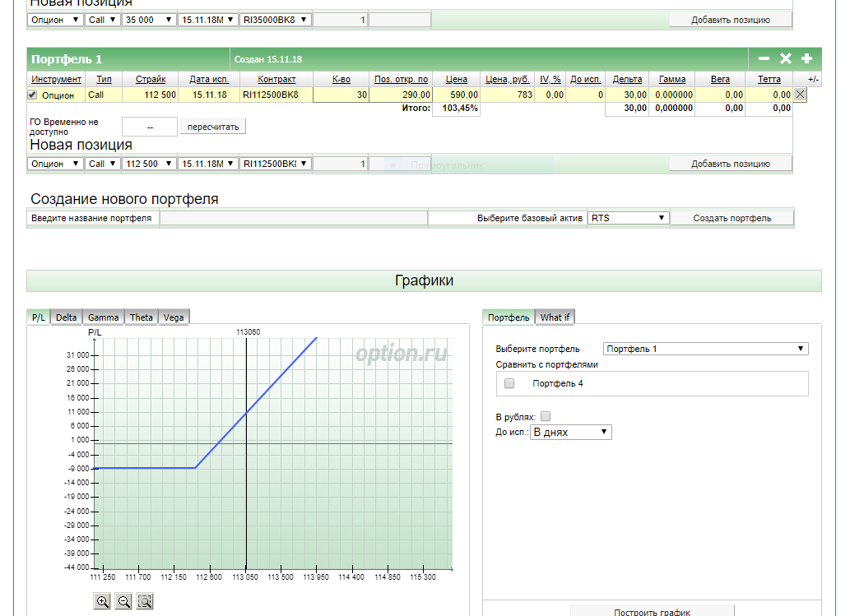The image size is (864, 616).
Task: Click the plus icon in Портфель 1 header
Action: (806, 59)
